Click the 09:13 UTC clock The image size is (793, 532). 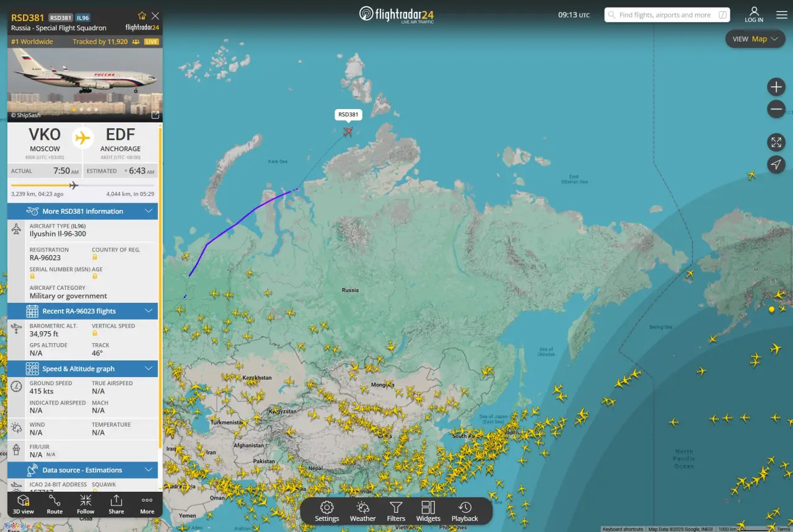pyautogui.click(x=574, y=15)
